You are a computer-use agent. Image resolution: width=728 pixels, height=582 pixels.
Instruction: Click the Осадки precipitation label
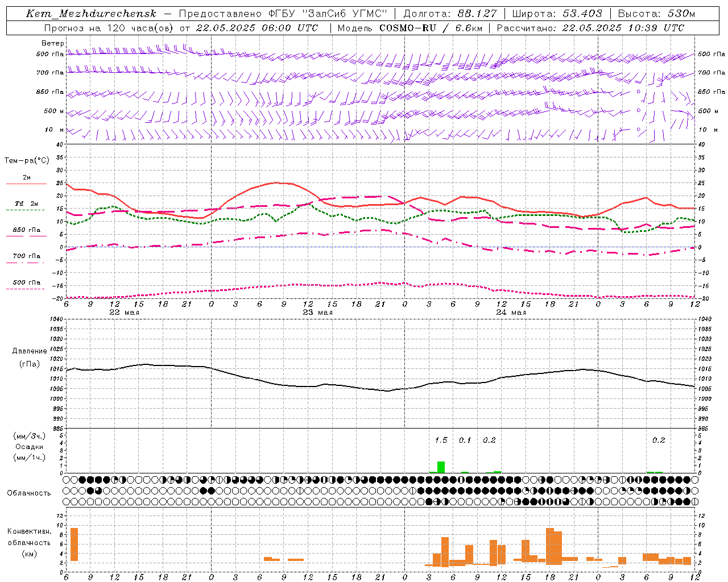click(29, 447)
